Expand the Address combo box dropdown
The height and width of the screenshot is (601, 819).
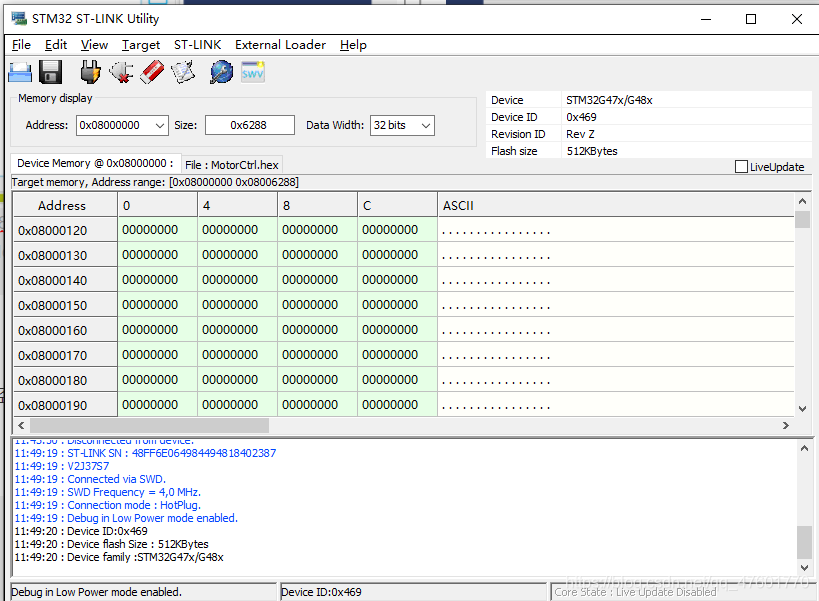tap(160, 125)
